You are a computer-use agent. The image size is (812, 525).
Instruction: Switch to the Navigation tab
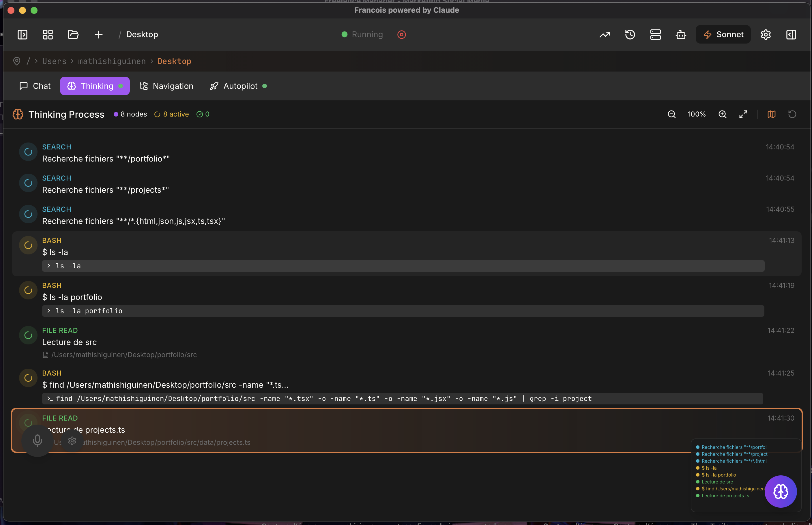[166, 86]
